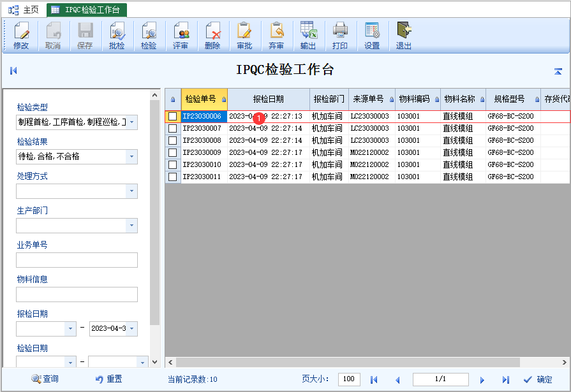This screenshot has height=392, width=571.
Task: Open the 评审 review tool
Action: (181, 36)
